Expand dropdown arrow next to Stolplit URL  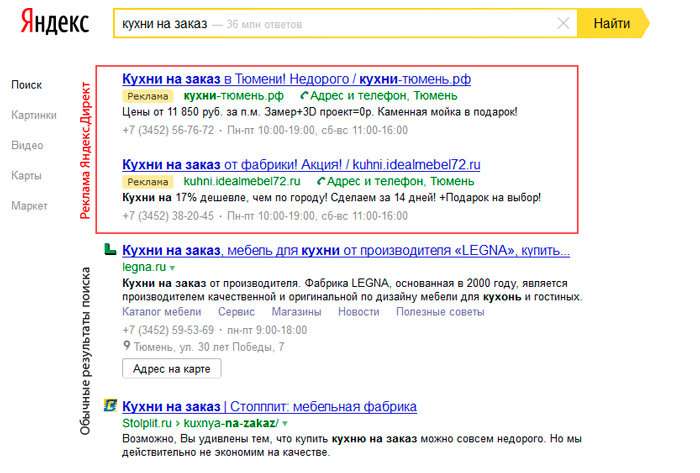pos(285,423)
